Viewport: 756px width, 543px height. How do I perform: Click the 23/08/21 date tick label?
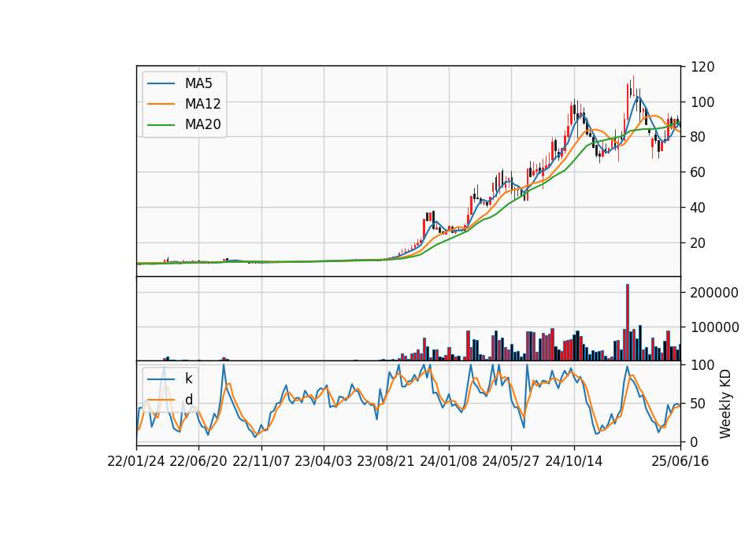(x=386, y=461)
